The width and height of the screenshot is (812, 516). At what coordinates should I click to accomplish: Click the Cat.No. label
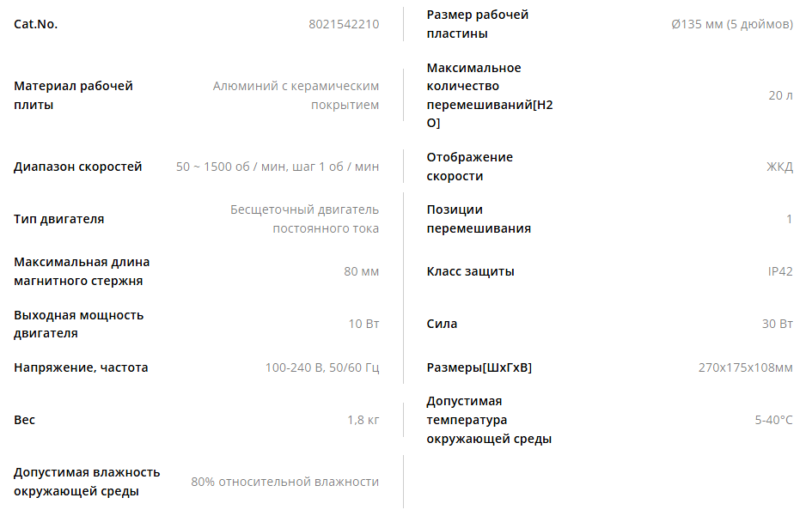[36, 24]
